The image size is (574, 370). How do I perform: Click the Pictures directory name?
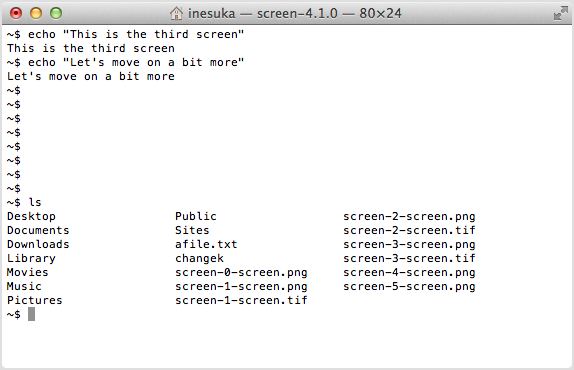point(35,300)
